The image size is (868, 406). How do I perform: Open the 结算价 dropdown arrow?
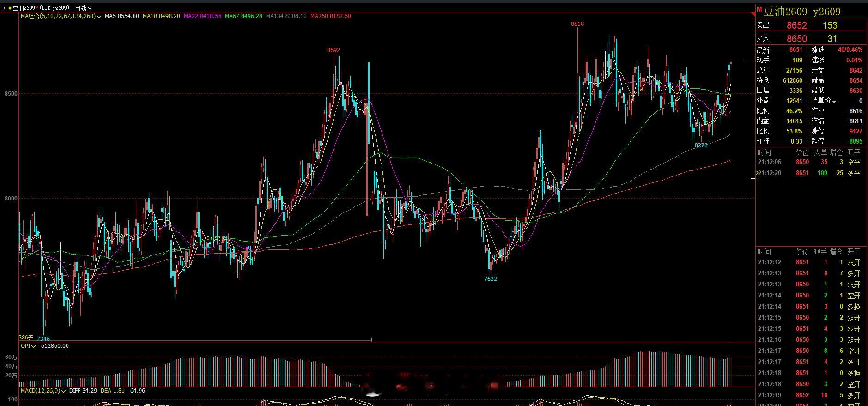tap(834, 101)
